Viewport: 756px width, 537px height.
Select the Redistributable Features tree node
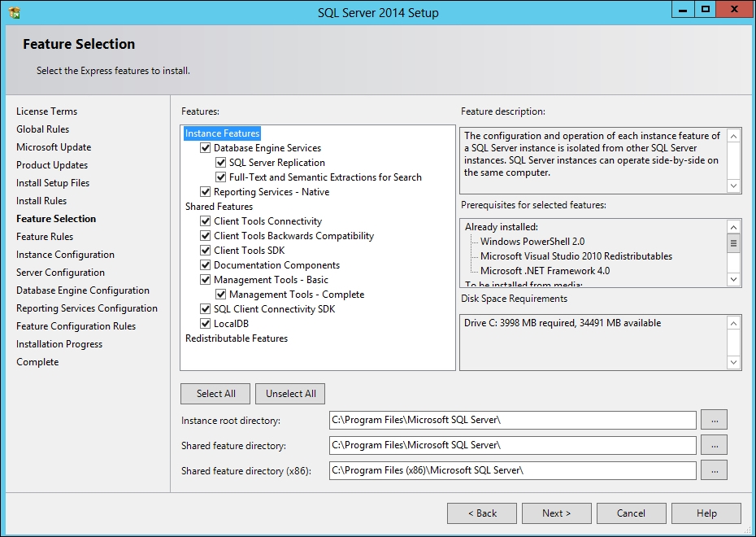point(237,338)
